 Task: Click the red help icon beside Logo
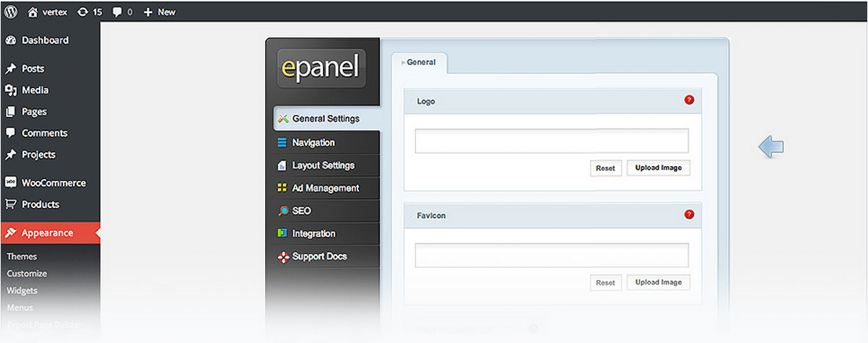coord(689,100)
